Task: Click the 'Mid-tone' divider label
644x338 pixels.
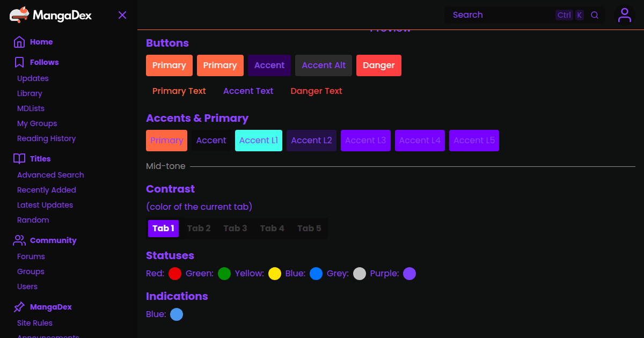Action: (x=166, y=166)
